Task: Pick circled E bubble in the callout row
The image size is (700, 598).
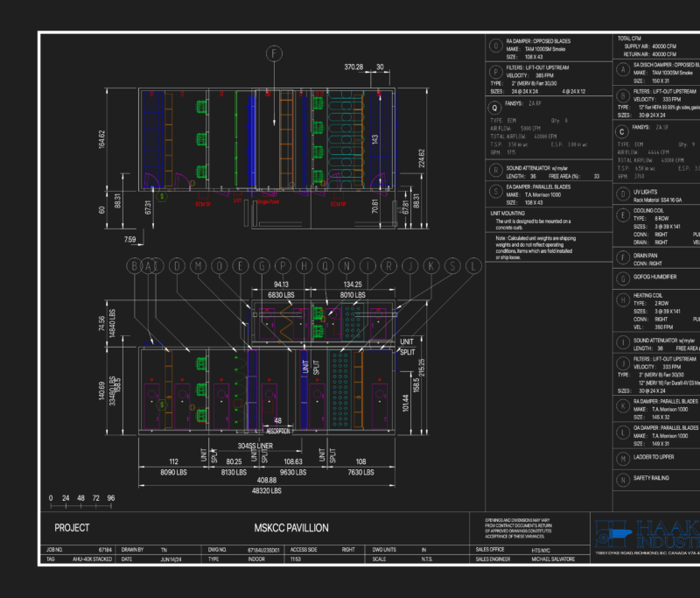Action: 241,266
